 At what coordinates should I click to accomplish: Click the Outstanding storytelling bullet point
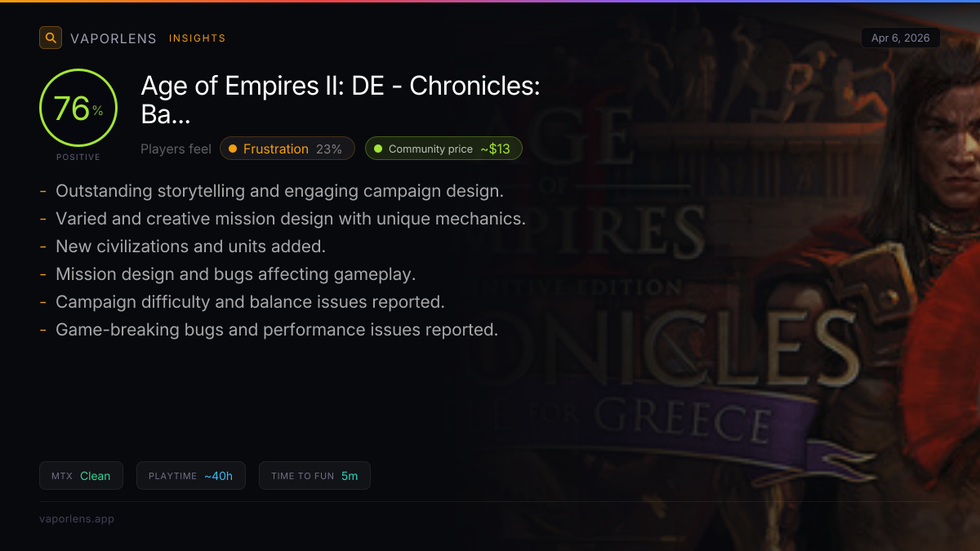[x=279, y=191]
